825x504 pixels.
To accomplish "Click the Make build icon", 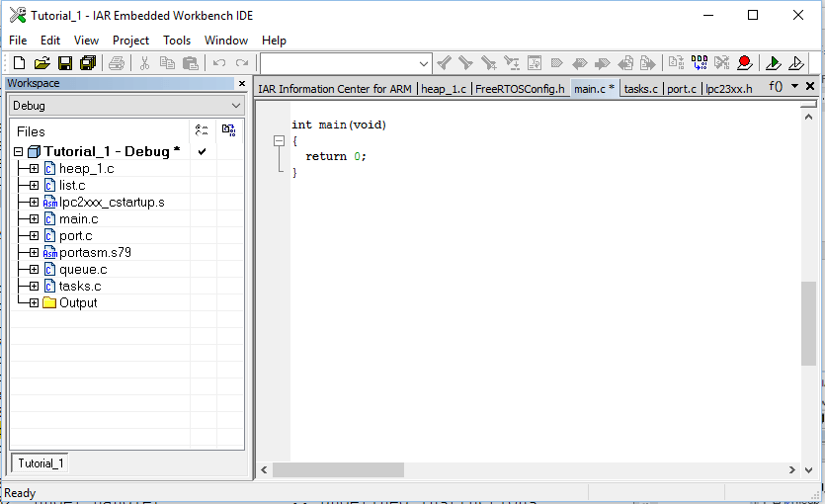I will pyautogui.click(x=700, y=63).
